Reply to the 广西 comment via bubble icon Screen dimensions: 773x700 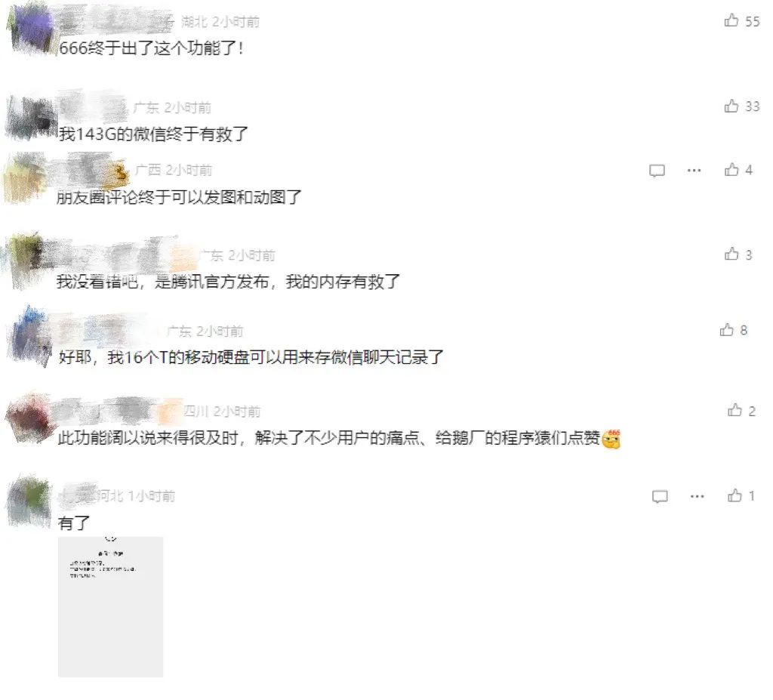click(x=657, y=171)
